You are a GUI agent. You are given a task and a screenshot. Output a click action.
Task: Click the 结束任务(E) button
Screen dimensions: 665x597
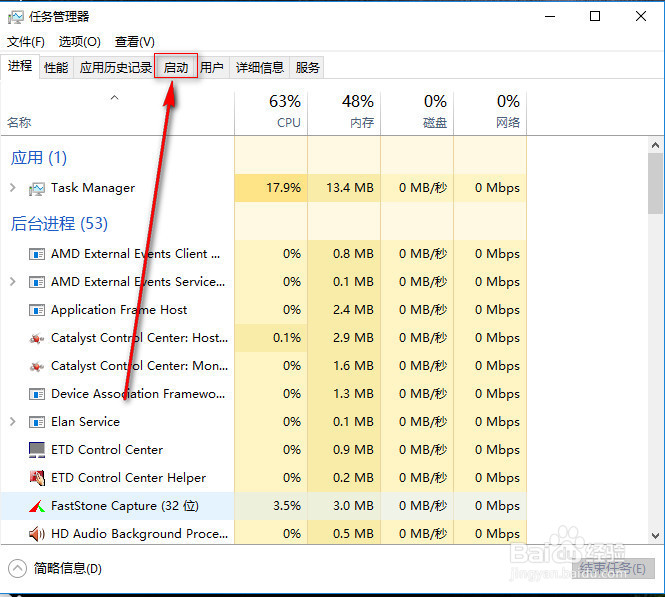(x=612, y=569)
